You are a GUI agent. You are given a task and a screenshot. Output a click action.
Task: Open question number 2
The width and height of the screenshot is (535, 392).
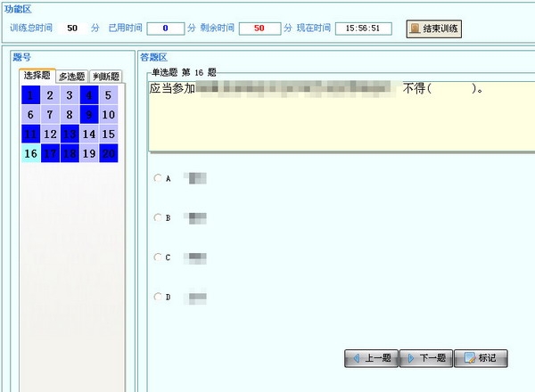click(x=50, y=94)
